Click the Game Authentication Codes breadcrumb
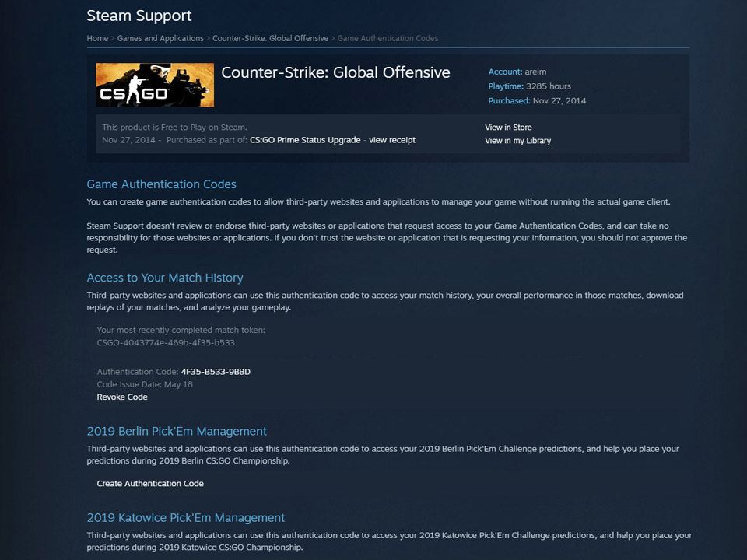Screen dimensions: 747x560 click(x=388, y=38)
